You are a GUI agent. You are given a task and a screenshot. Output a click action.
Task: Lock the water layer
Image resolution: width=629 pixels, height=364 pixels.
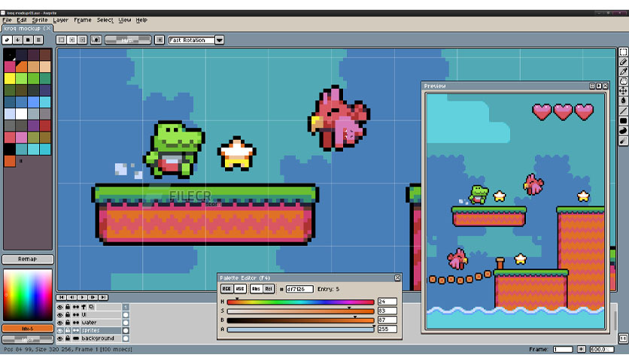(68, 323)
